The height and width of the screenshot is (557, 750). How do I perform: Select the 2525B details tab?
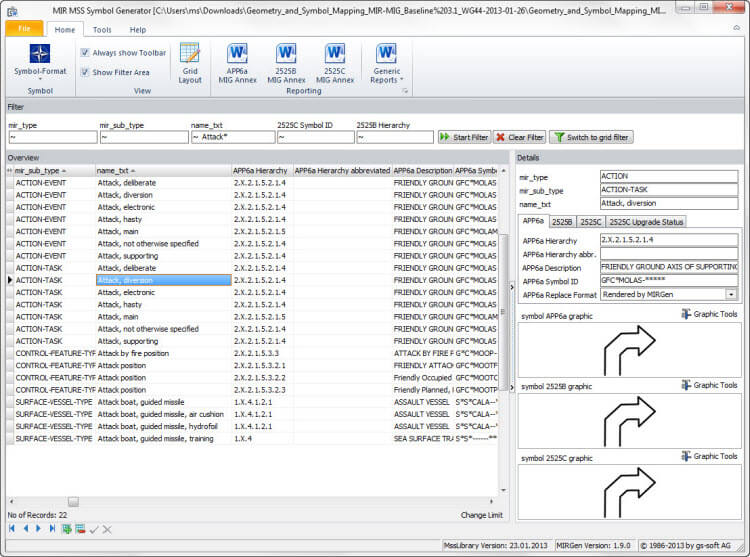pyautogui.click(x=562, y=222)
